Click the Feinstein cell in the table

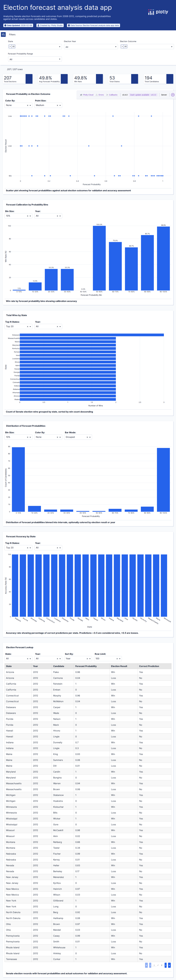63,684
